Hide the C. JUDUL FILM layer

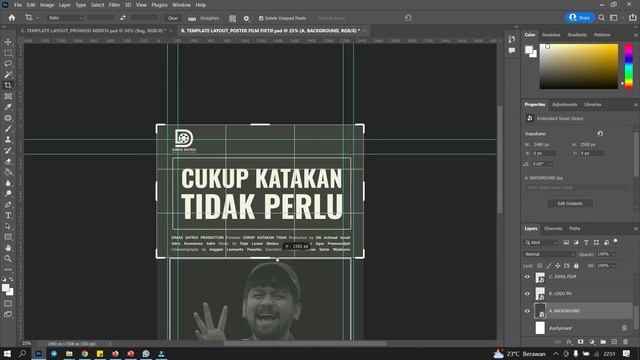(x=527, y=277)
